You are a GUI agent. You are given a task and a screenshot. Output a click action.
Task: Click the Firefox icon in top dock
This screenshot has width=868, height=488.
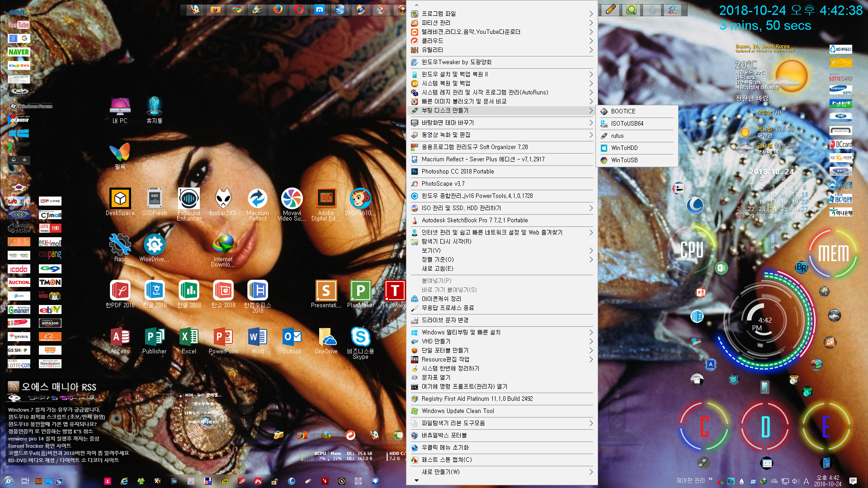278,9
